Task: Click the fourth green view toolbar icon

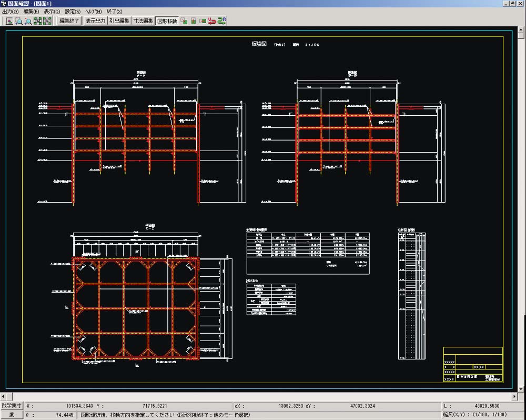Action: point(38,21)
